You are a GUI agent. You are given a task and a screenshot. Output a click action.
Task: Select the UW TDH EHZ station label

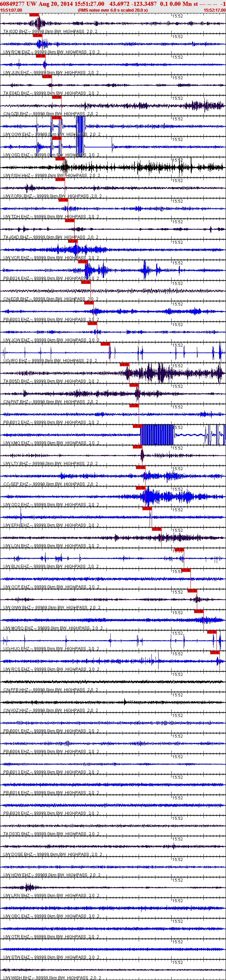(51, 216)
